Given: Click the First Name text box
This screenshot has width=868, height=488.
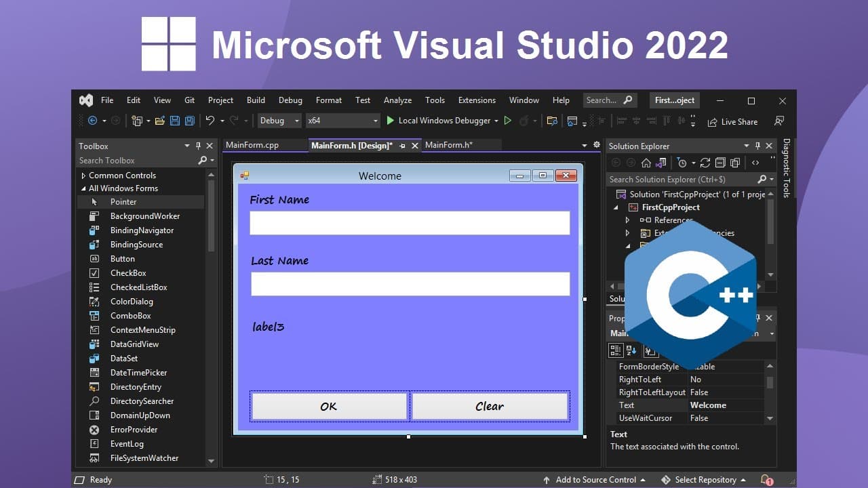Looking at the screenshot, I should coord(410,223).
